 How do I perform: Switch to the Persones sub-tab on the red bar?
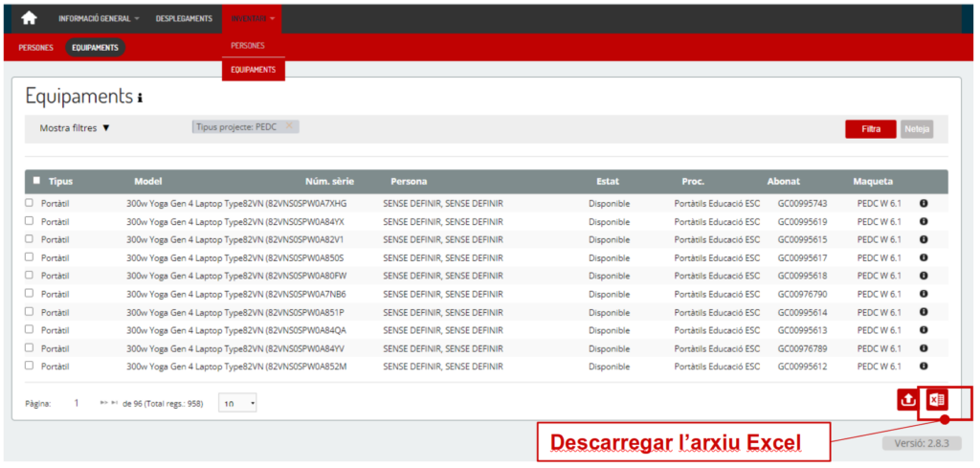coord(35,47)
